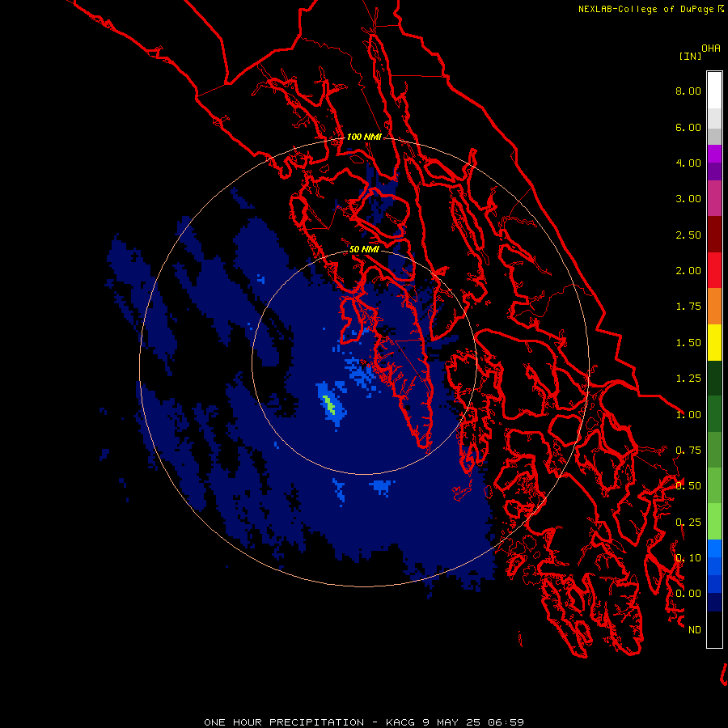The height and width of the screenshot is (728, 728).
Task: Click the dark red swatch in color scale
Action: [714, 235]
